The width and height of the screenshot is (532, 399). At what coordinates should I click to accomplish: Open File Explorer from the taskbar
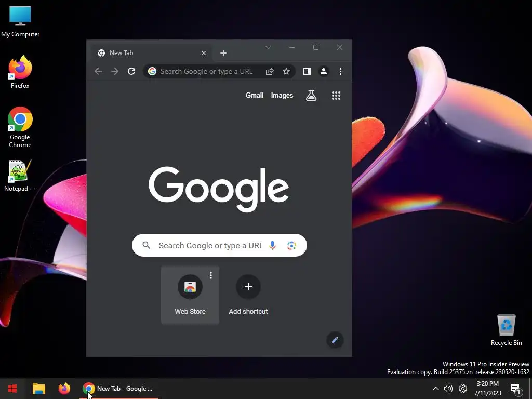click(39, 389)
